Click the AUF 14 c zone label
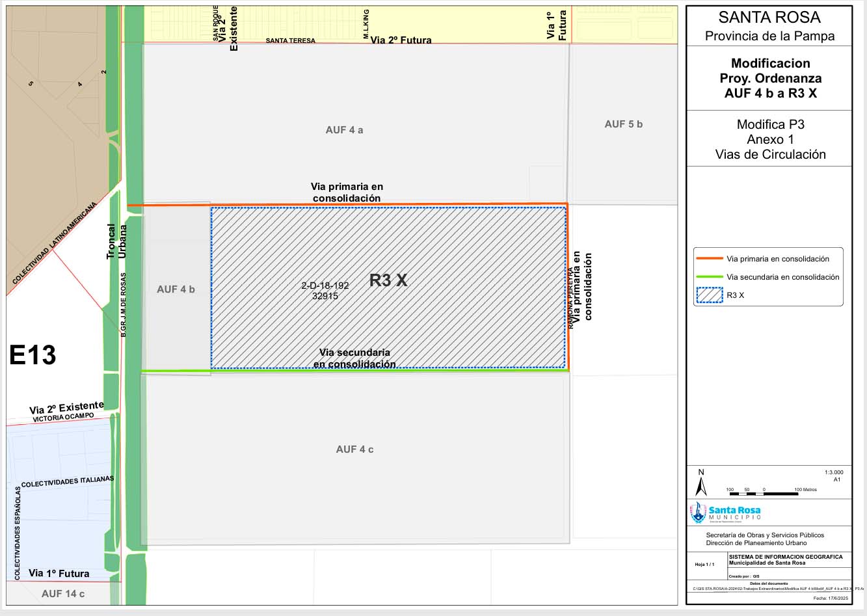 pyautogui.click(x=63, y=594)
